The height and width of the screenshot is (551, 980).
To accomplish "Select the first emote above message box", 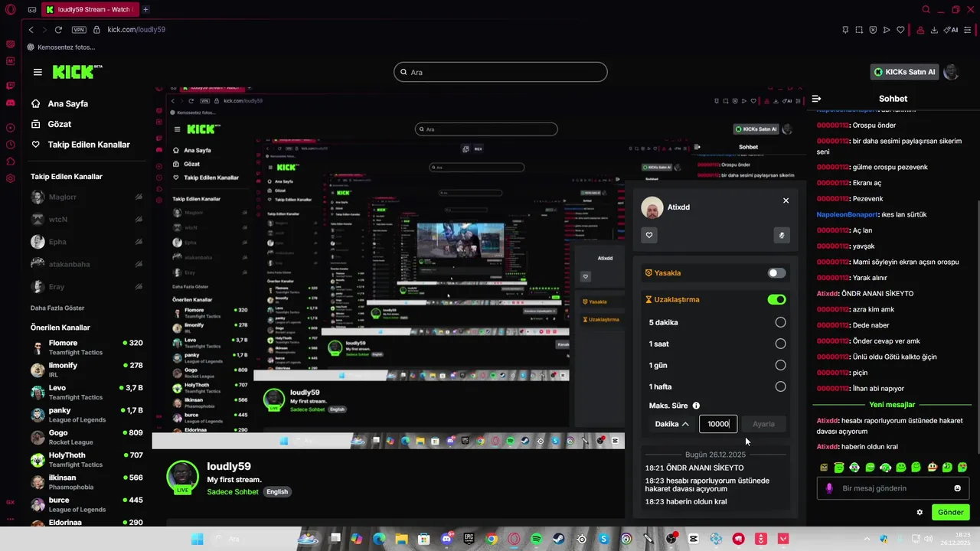I will (x=824, y=467).
